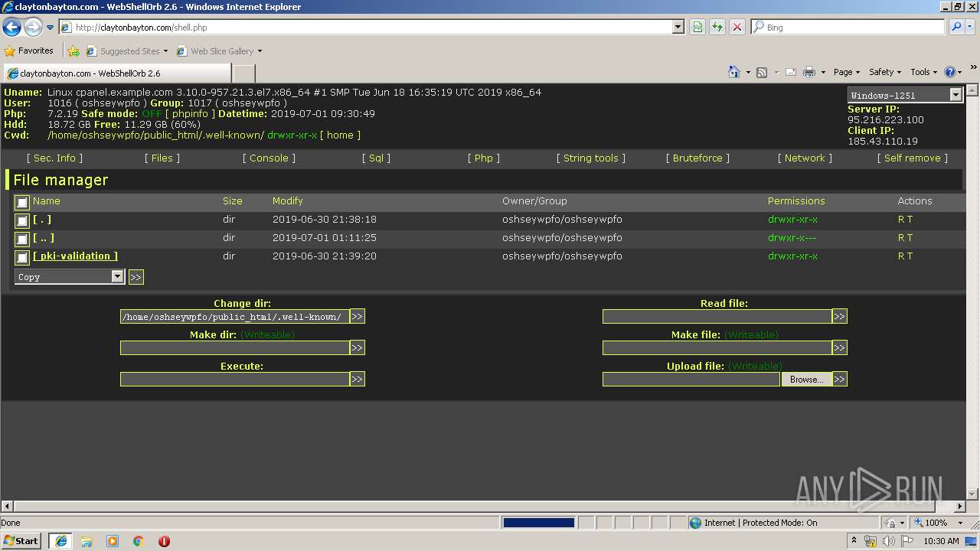Open Favorites star button
The image size is (980, 551).
coord(29,51)
